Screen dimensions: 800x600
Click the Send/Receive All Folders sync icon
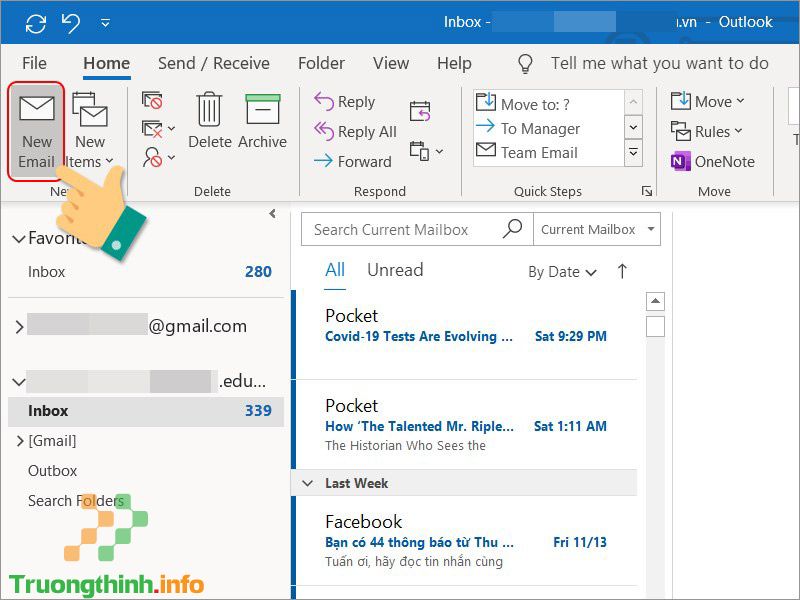click(36, 22)
